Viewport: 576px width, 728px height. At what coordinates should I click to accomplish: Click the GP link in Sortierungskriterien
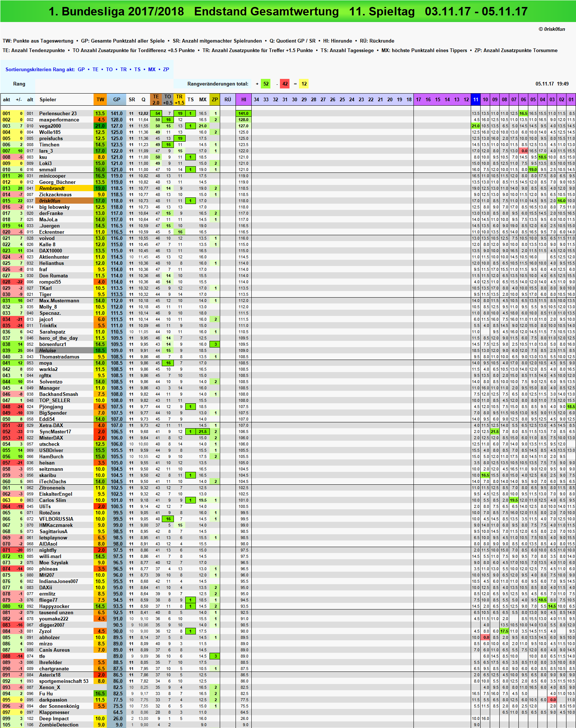[81, 69]
